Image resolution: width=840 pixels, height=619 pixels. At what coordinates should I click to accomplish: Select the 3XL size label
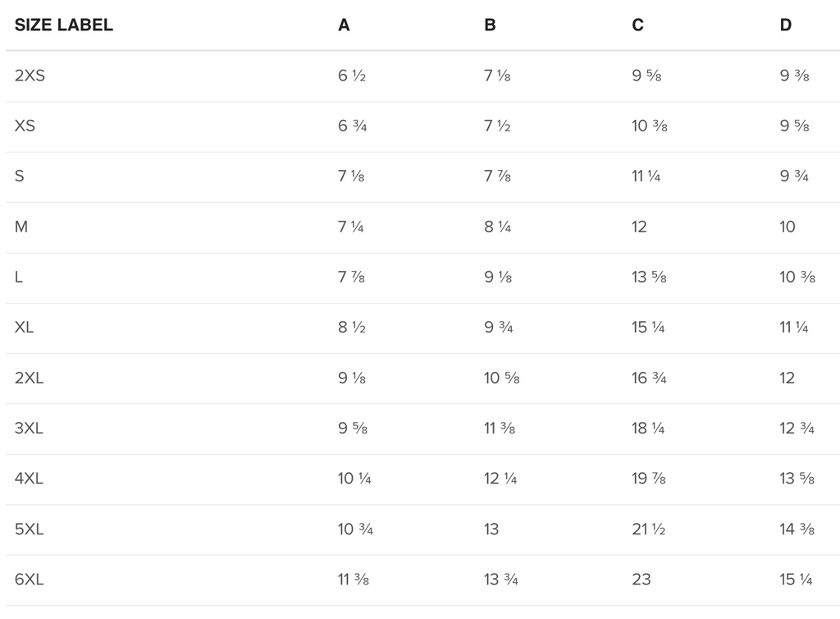coord(29,429)
